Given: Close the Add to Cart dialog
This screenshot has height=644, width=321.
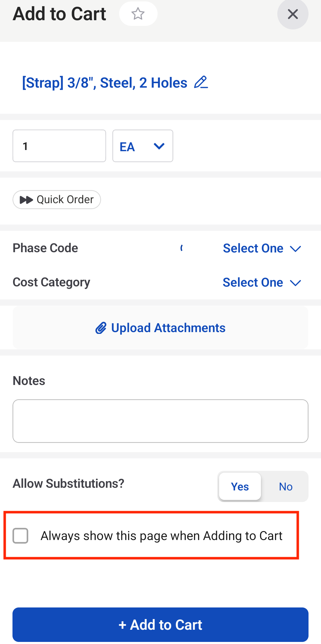Looking at the screenshot, I should (x=293, y=14).
